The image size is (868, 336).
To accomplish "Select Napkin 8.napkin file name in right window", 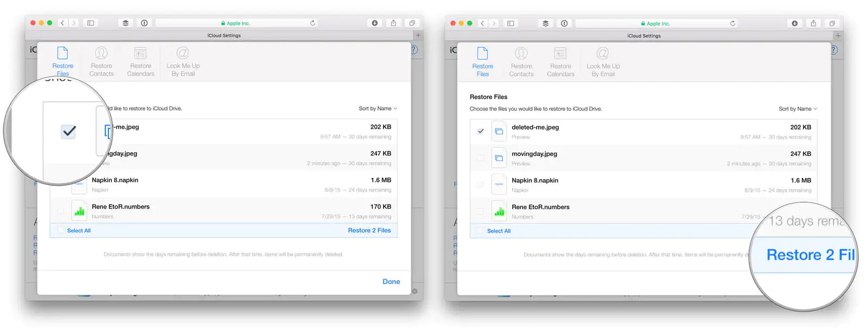I will pyautogui.click(x=535, y=180).
